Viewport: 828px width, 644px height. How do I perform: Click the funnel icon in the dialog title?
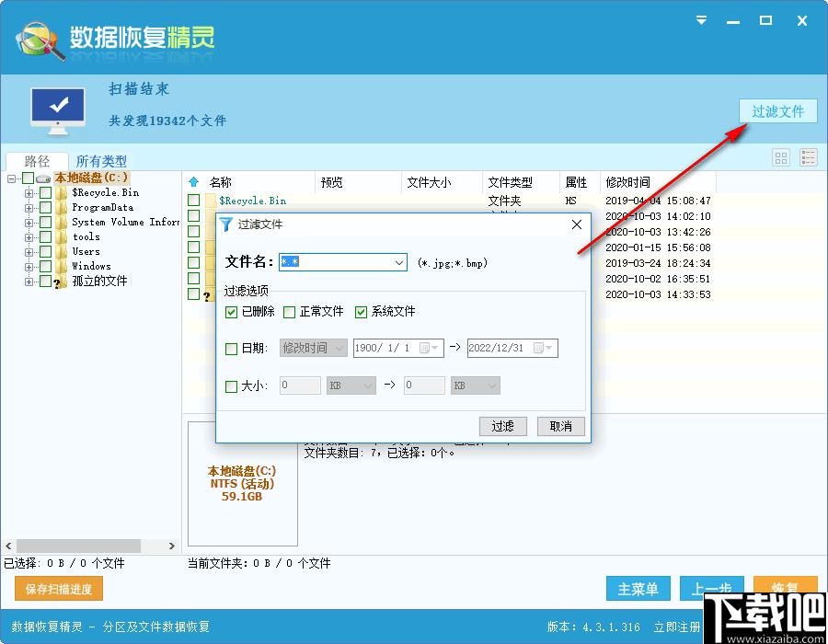[x=226, y=224]
